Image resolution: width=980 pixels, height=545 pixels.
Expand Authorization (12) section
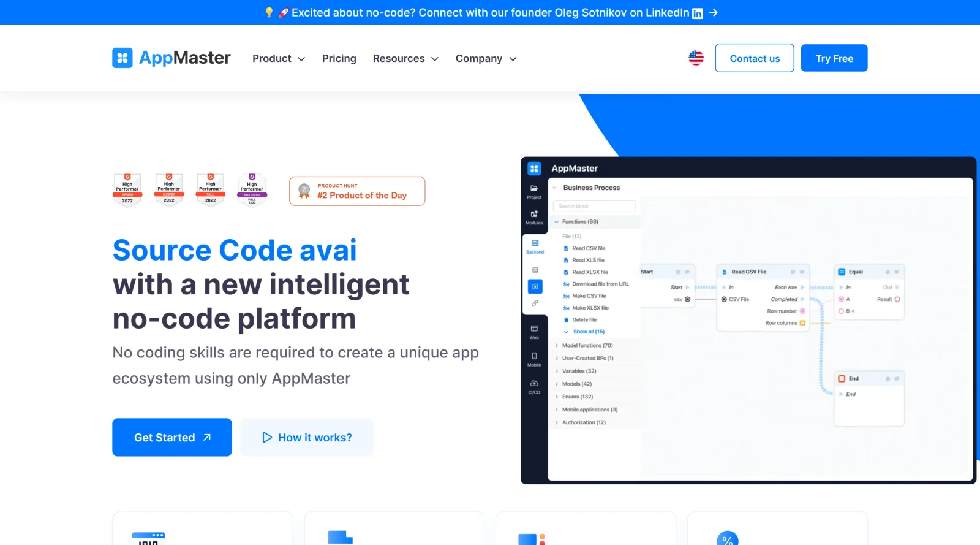click(595, 422)
